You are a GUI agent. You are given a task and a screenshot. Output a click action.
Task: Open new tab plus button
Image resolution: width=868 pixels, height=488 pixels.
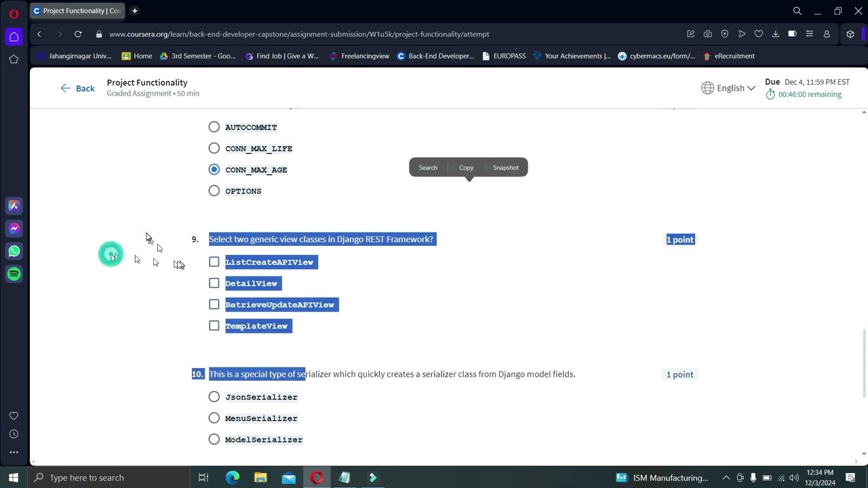pyautogui.click(x=134, y=11)
